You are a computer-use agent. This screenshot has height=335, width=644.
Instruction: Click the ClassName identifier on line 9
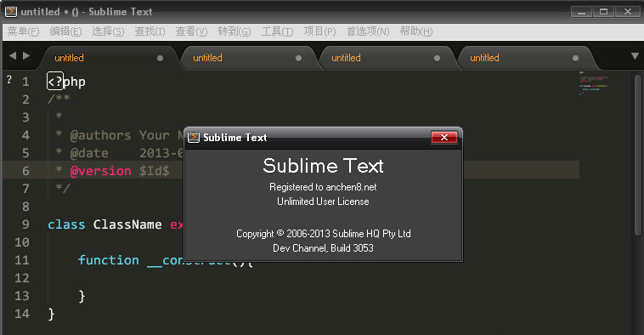(x=127, y=224)
